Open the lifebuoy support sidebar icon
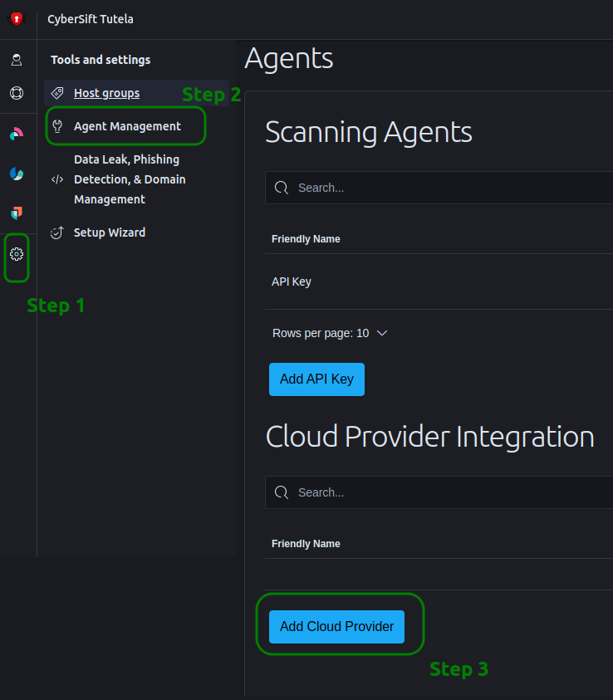 point(17,93)
